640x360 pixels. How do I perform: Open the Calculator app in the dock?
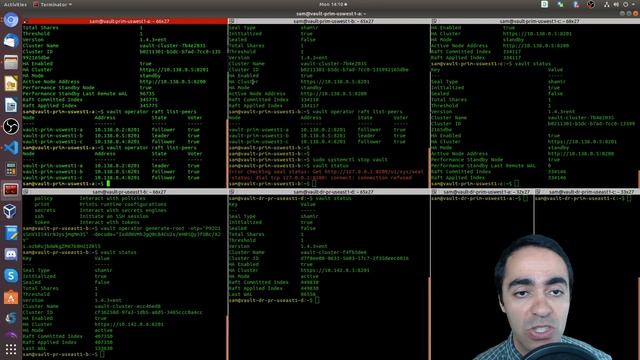[x=11, y=169]
